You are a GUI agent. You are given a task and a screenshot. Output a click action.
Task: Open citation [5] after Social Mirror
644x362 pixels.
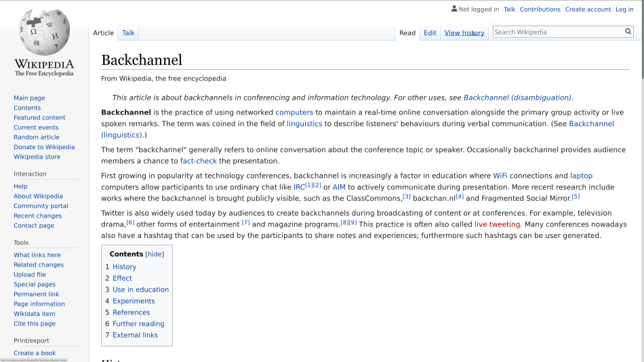pyautogui.click(x=576, y=197)
